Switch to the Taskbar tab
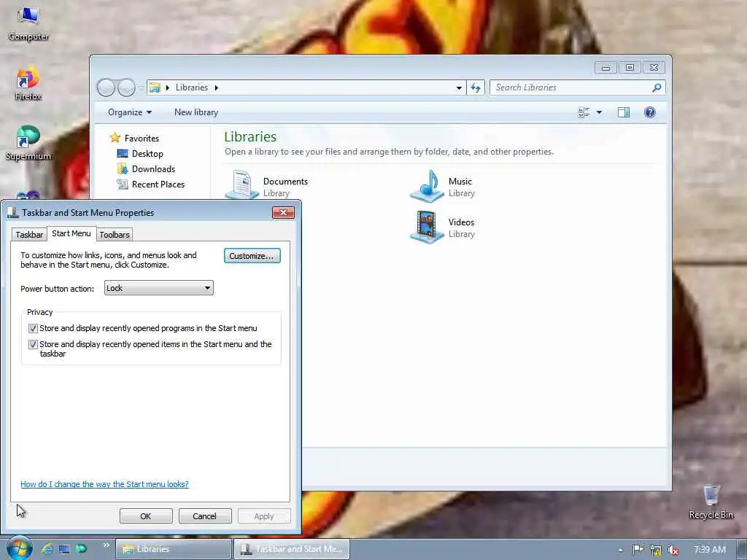This screenshot has width=747, height=560. pos(29,235)
